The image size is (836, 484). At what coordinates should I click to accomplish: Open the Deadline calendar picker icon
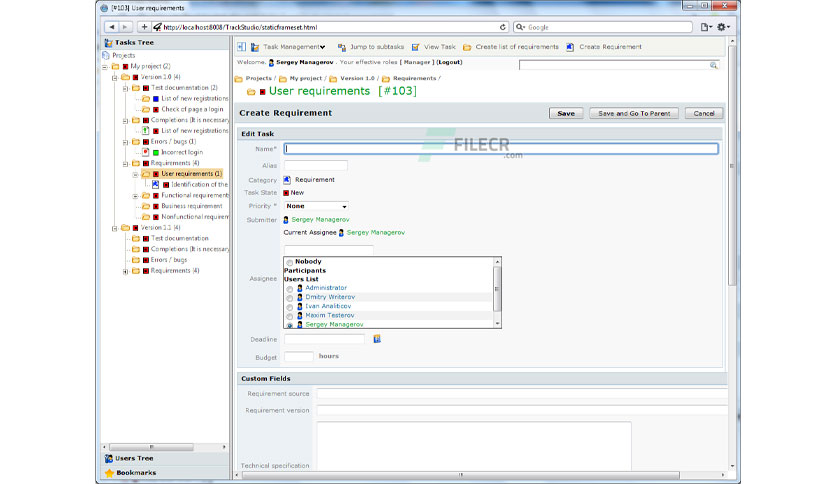377,339
